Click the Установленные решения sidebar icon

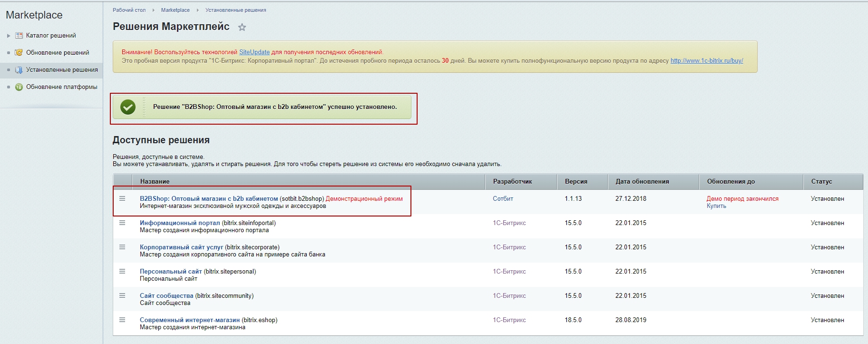(x=19, y=70)
